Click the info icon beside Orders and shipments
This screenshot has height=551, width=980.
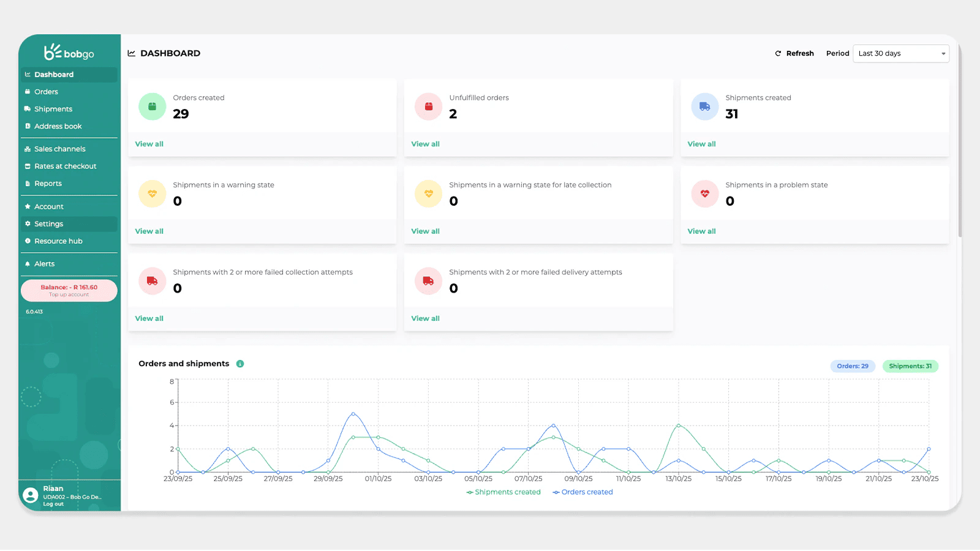[x=240, y=364]
